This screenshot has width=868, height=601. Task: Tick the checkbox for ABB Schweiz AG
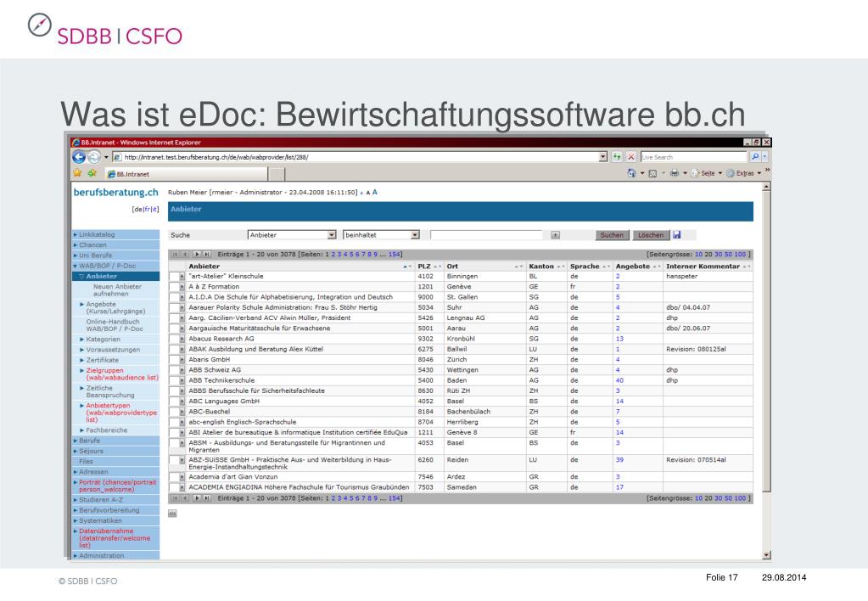pos(175,370)
